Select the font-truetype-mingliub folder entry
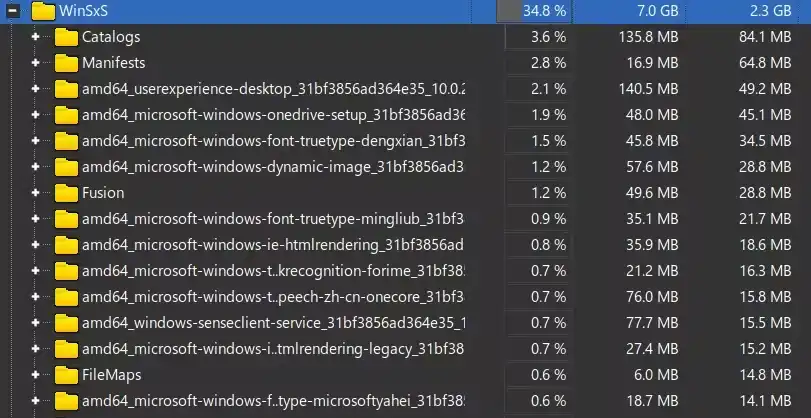Screen dimensions: 811x418 272,219
